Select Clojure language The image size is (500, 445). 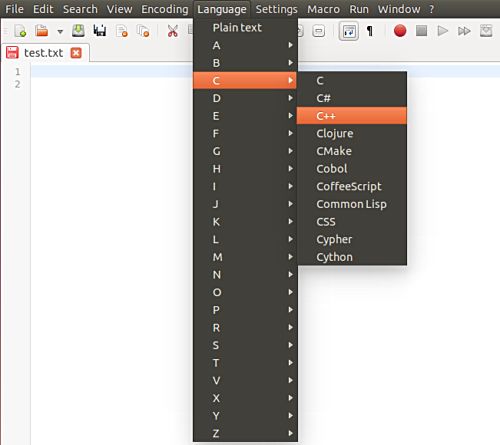pos(352,133)
